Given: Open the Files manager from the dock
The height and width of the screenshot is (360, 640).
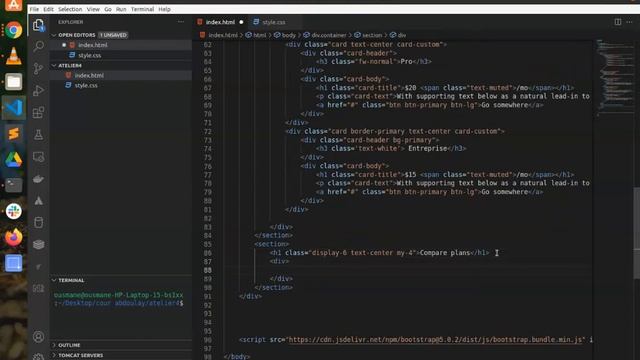Looking at the screenshot, I should pyautogui.click(x=13, y=82).
